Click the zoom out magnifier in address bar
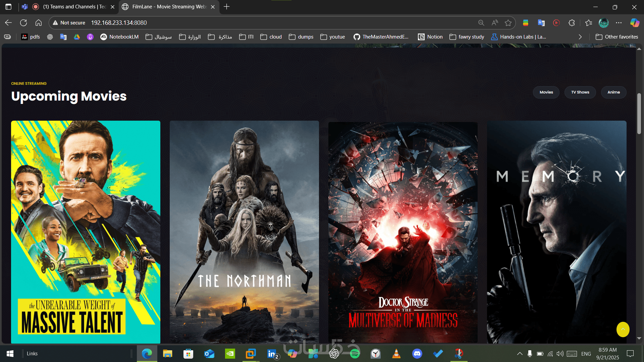This screenshot has height=362, width=644. [481, 23]
